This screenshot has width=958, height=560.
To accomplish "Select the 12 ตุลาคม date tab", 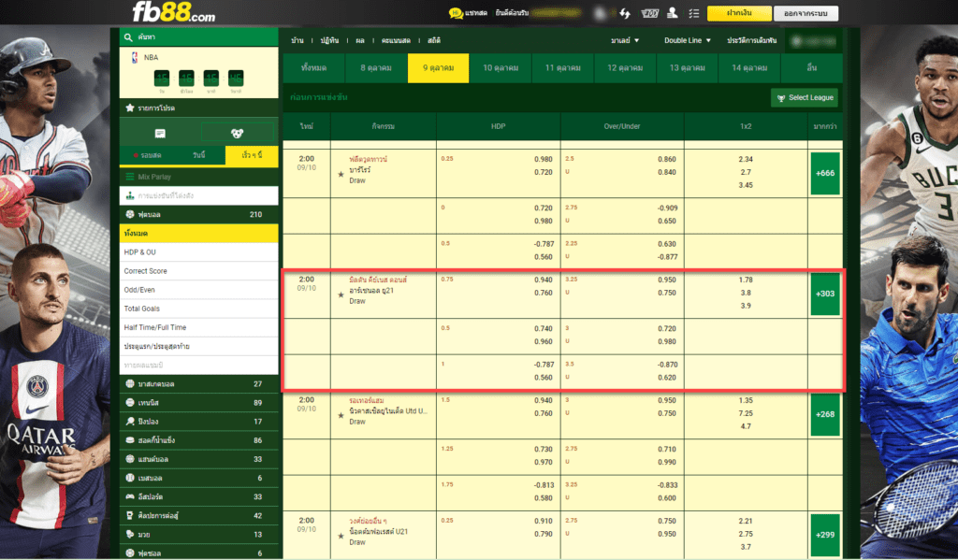I will coord(625,68).
